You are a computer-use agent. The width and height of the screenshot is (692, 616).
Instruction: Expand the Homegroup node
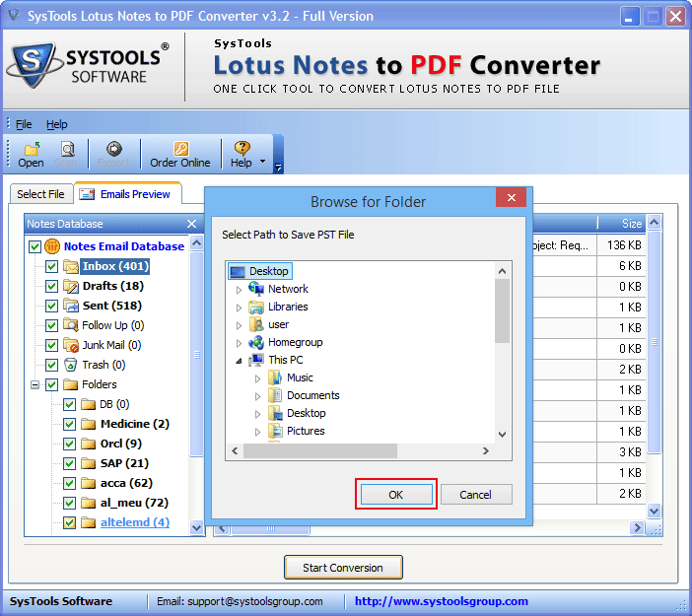click(239, 343)
